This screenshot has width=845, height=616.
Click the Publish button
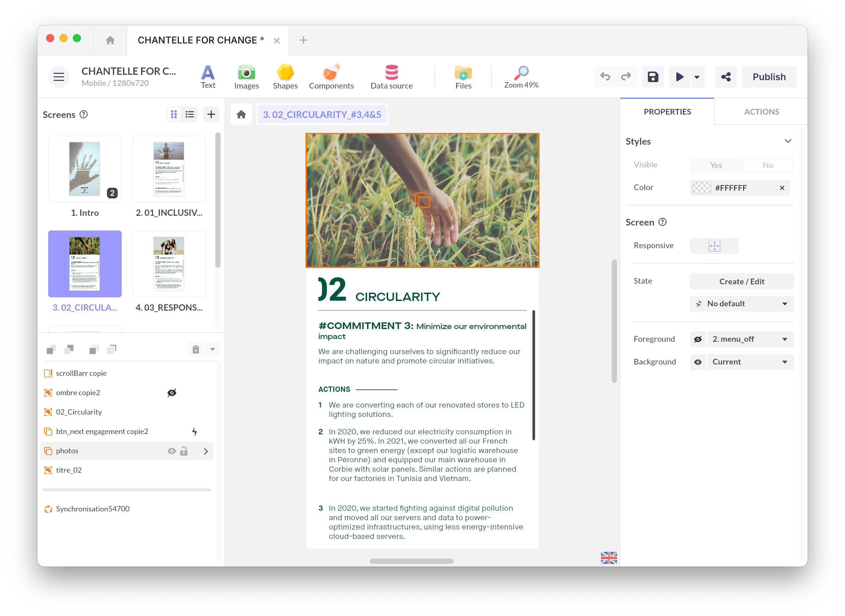768,76
